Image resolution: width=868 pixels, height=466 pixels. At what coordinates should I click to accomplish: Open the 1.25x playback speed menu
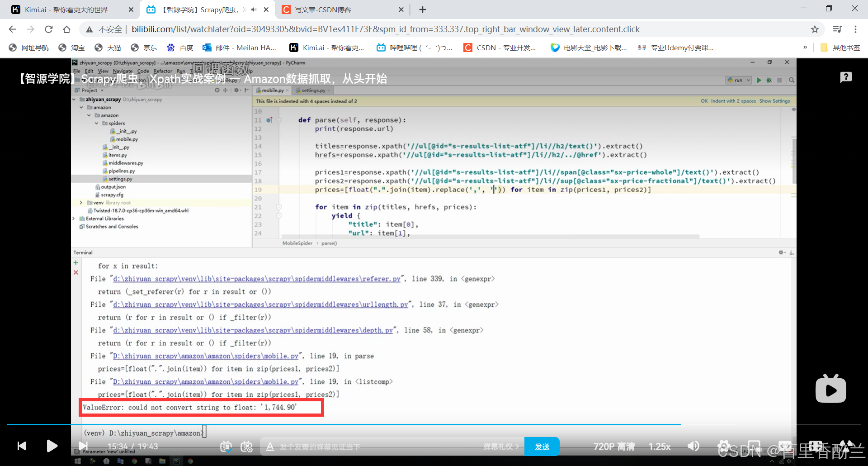(x=660, y=447)
